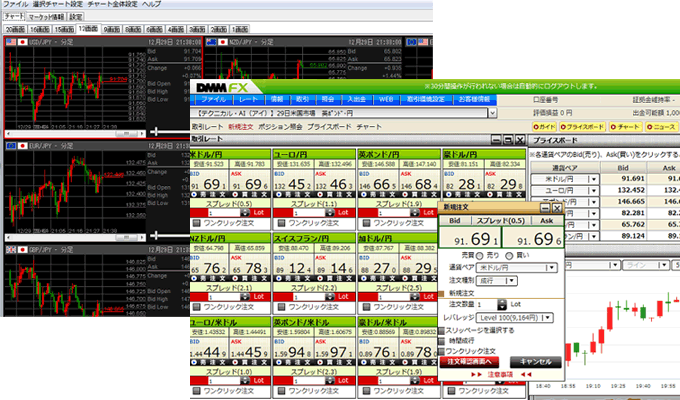
Task: Click the 買注文 icon for 英ポンド/円
Action: pyautogui.click(x=406, y=194)
